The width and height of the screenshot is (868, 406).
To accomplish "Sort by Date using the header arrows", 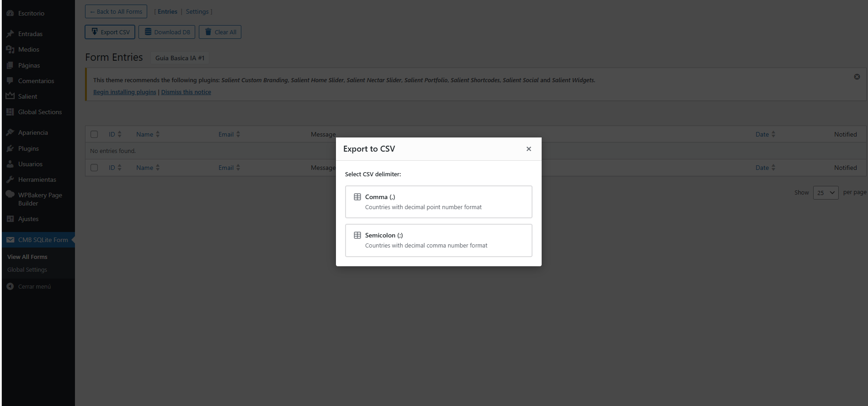I will [773, 134].
